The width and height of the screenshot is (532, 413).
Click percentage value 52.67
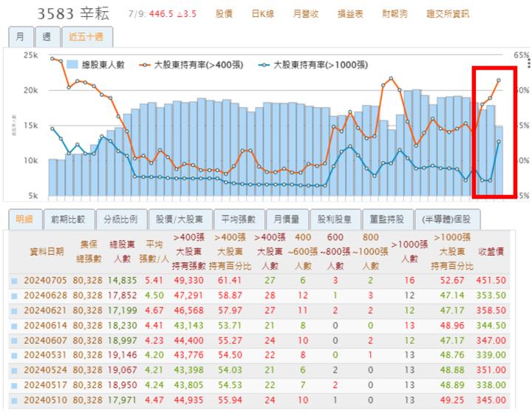[x=452, y=281]
